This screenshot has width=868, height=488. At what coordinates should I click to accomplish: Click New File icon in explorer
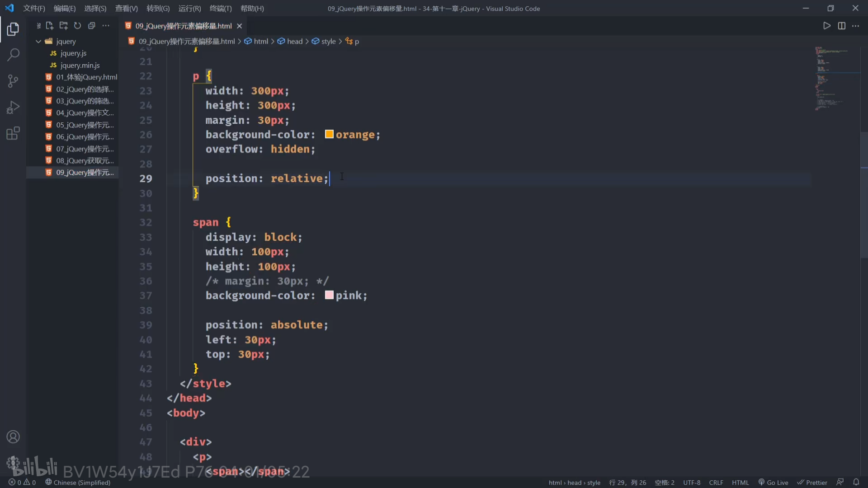pyautogui.click(x=50, y=26)
